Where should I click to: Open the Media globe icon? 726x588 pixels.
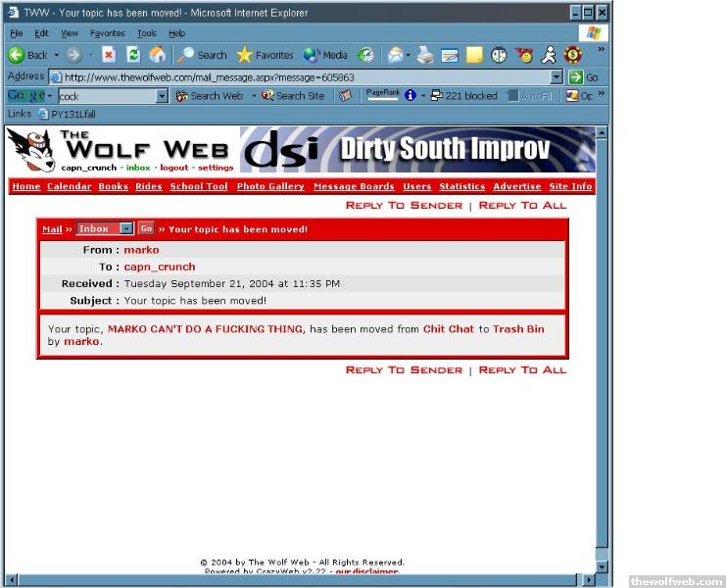coord(325,55)
